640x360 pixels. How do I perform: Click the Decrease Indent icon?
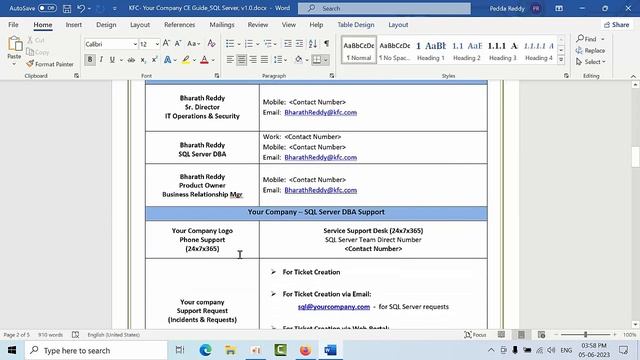[x=287, y=44]
